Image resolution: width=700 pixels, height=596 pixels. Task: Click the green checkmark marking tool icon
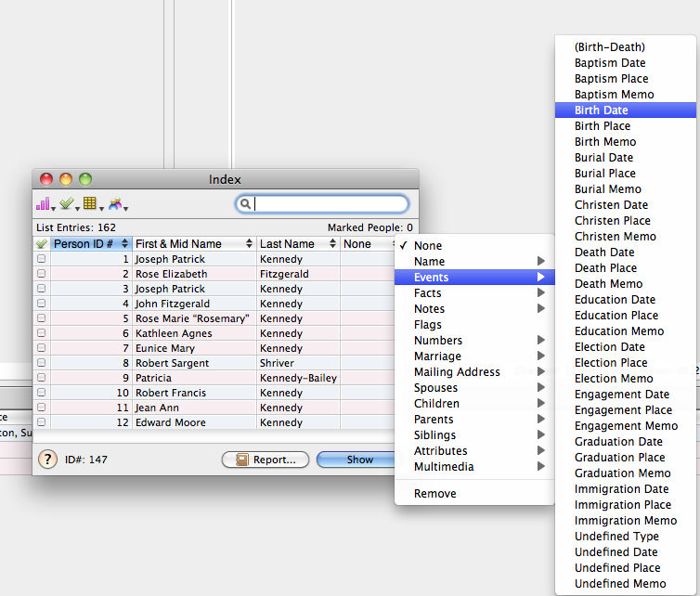tap(67, 204)
